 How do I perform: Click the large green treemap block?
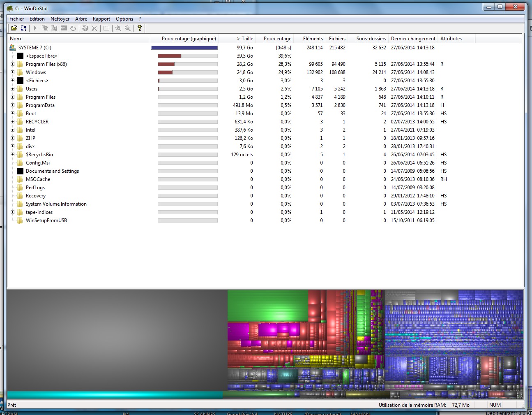(x=268, y=306)
